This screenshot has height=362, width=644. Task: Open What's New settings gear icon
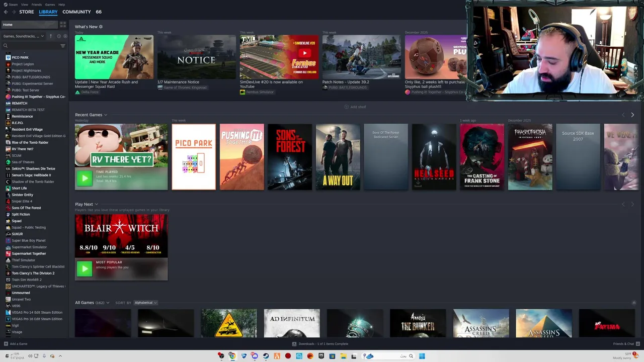click(101, 27)
